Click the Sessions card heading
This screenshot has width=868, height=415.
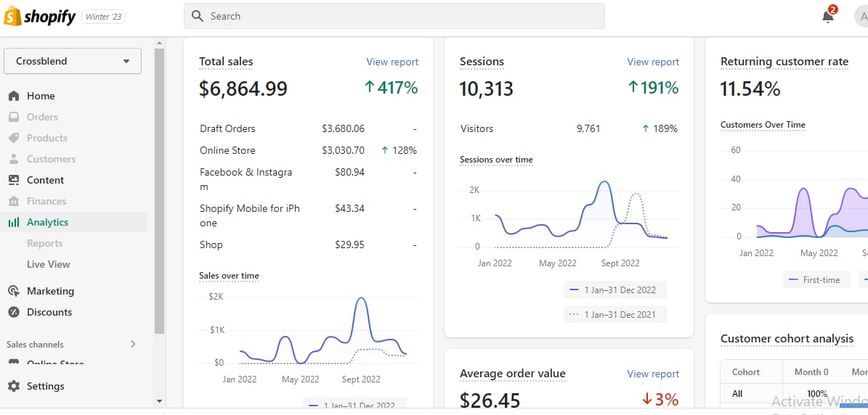482,62
